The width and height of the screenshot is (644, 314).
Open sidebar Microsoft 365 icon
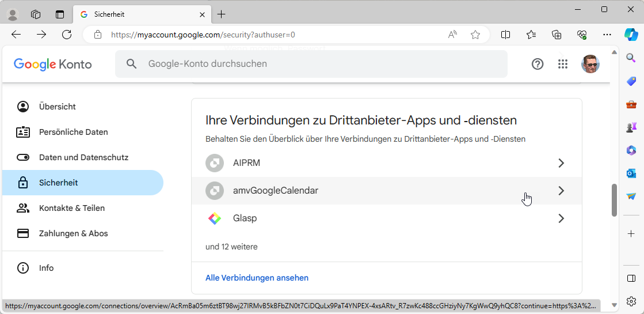[x=631, y=150]
